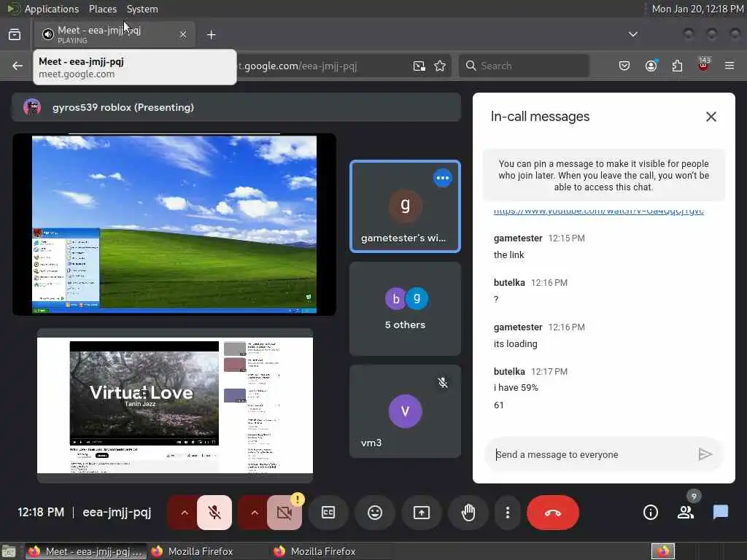The height and width of the screenshot is (560, 747).
Task: Click the show desktop icon in taskbar
Action: click(9, 551)
